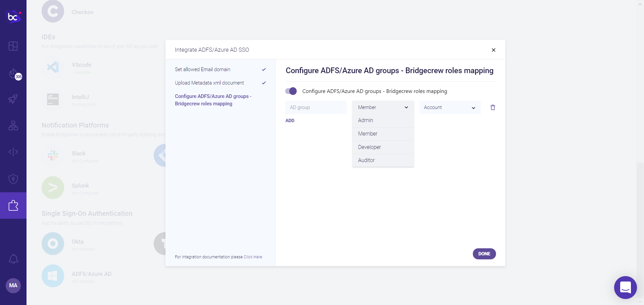Click the IntelliJ integration icon

pyautogui.click(x=53, y=100)
